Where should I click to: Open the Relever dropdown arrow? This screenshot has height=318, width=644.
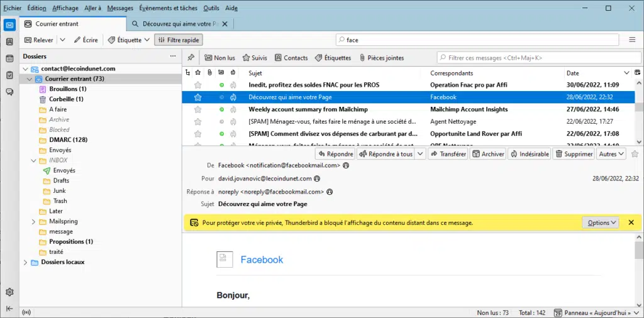(x=62, y=40)
